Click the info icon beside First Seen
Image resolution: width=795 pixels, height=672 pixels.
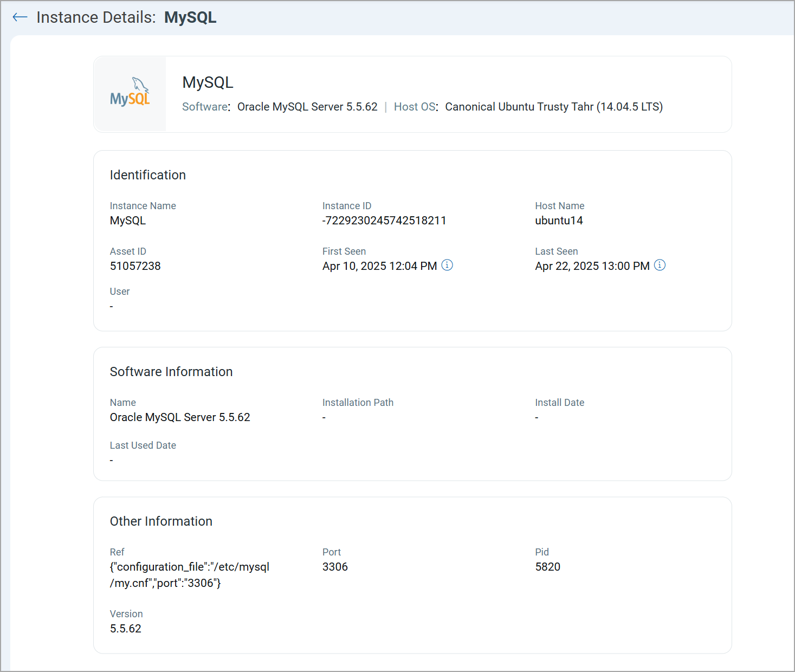(x=447, y=265)
